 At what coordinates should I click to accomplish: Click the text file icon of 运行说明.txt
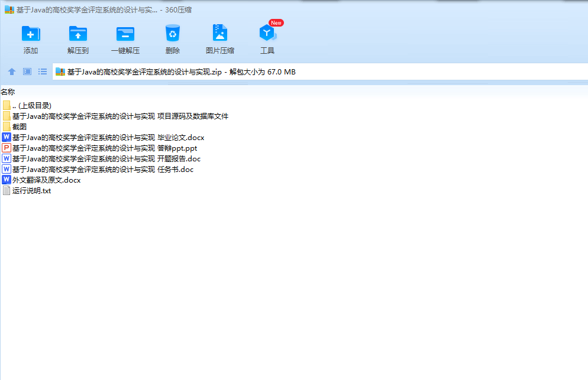click(x=7, y=190)
